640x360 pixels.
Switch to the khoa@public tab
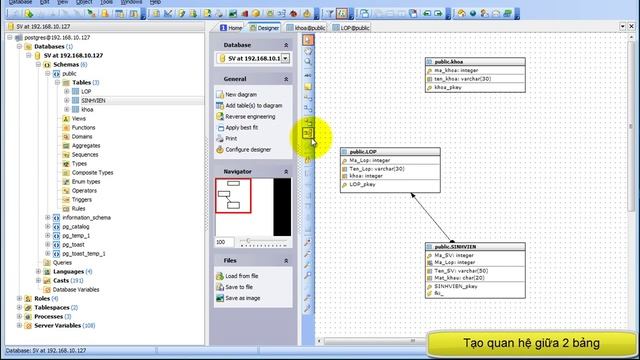tap(306, 28)
